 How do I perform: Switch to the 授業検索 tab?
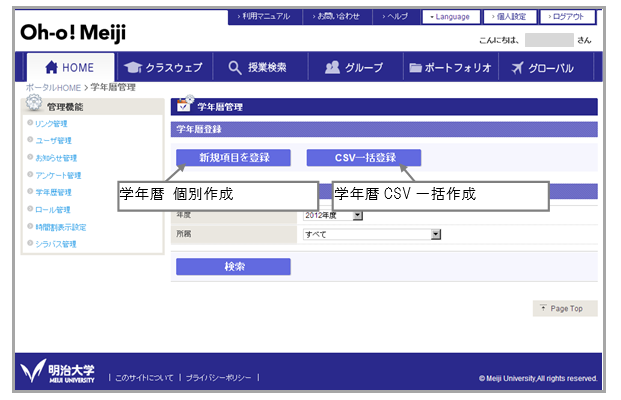(x=261, y=67)
